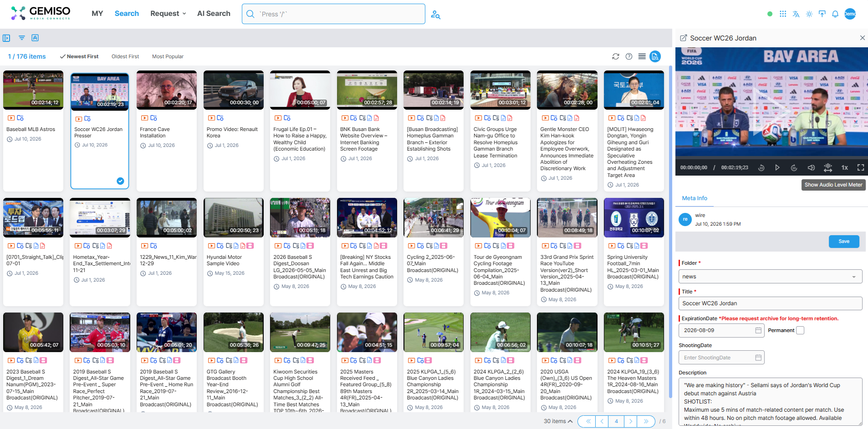Viewport: 868px width, 429px height.
Task: Select the Meta Info tab
Action: pyautogui.click(x=694, y=198)
